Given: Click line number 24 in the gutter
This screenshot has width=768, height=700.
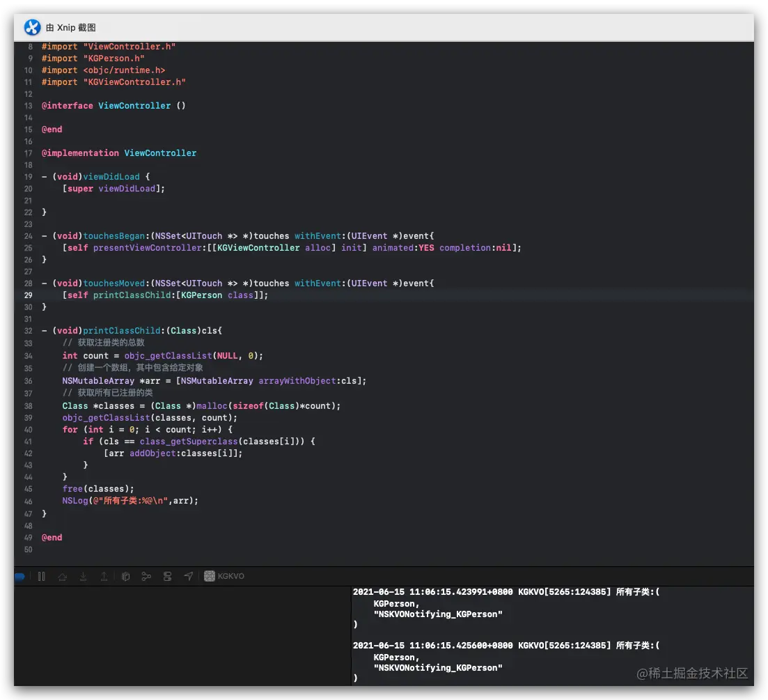Looking at the screenshot, I should [29, 236].
